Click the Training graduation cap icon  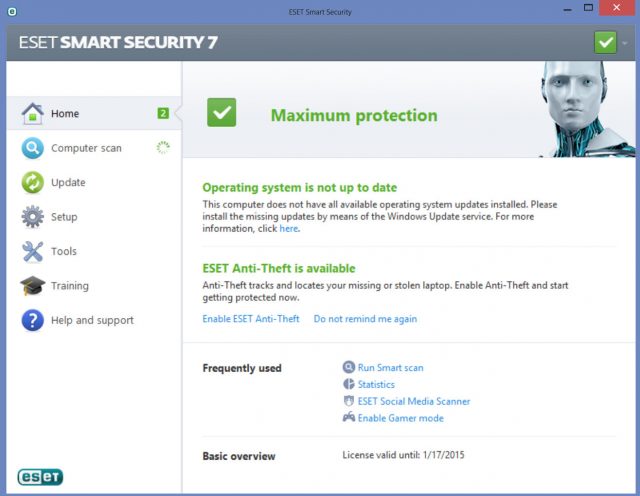pyautogui.click(x=33, y=286)
